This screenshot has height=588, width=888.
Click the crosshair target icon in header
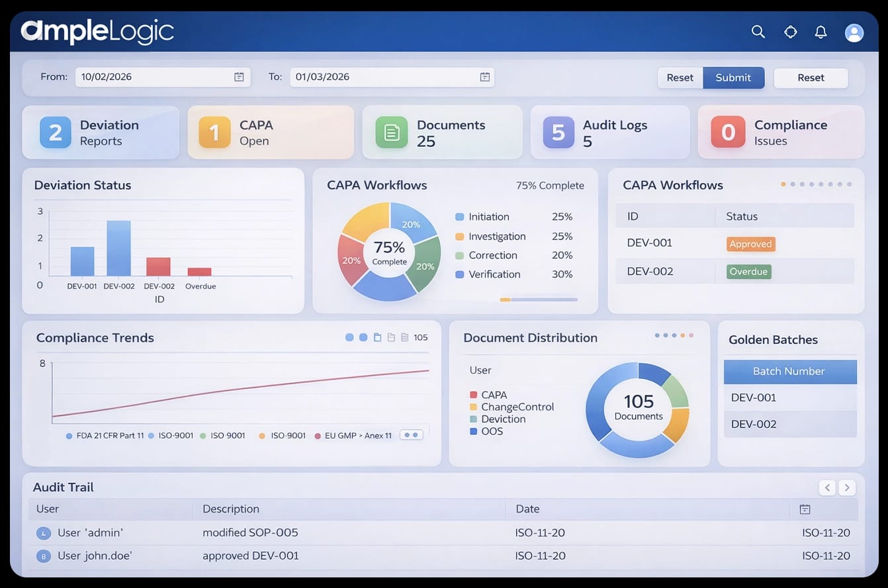pos(790,32)
